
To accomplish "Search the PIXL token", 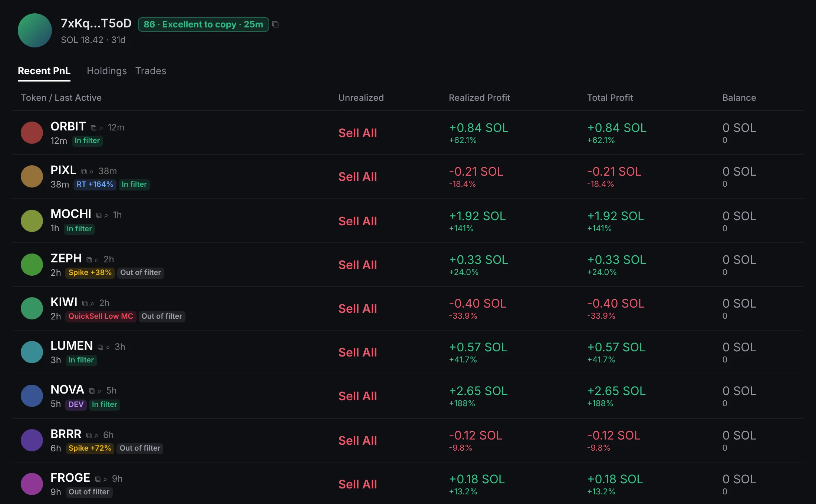I will pos(91,172).
